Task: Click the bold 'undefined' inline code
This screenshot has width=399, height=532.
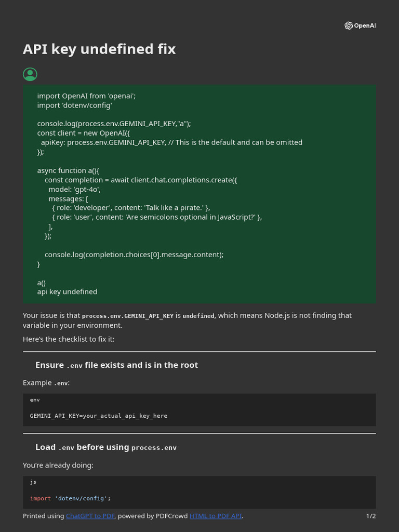Action: click(198, 316)
